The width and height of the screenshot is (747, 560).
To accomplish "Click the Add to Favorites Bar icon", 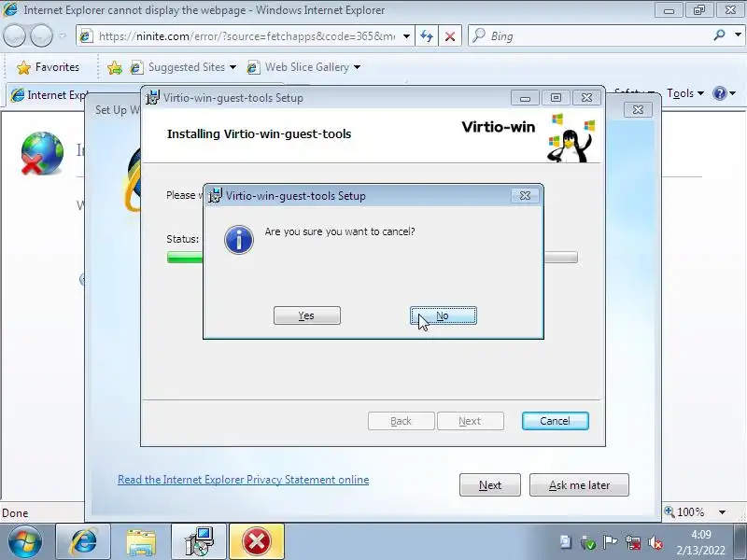I will [114, 67].
